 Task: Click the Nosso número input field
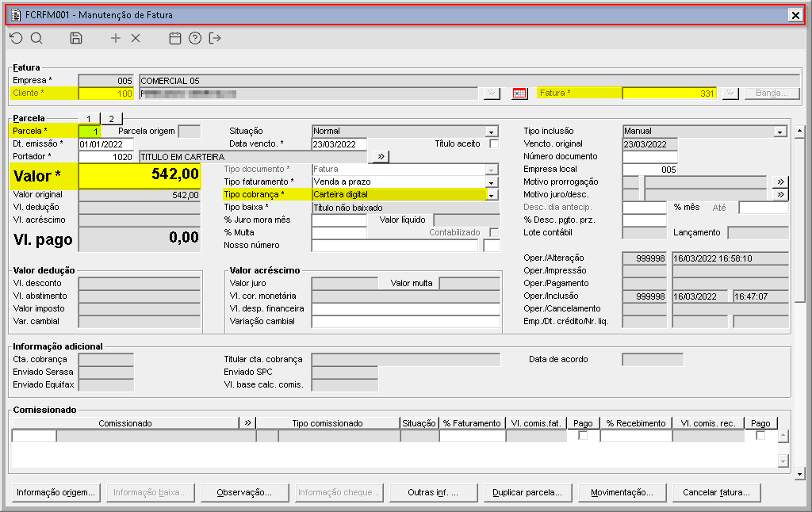click(x=395, y=246)
